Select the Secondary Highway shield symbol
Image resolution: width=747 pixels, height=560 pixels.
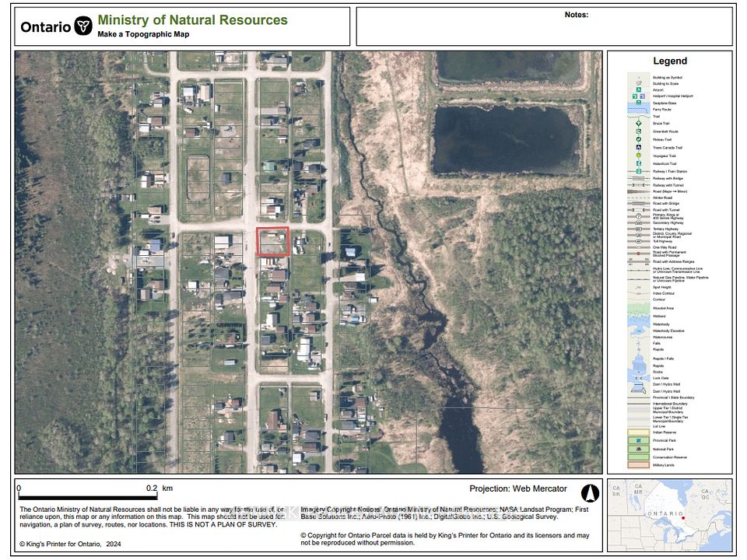639,223
